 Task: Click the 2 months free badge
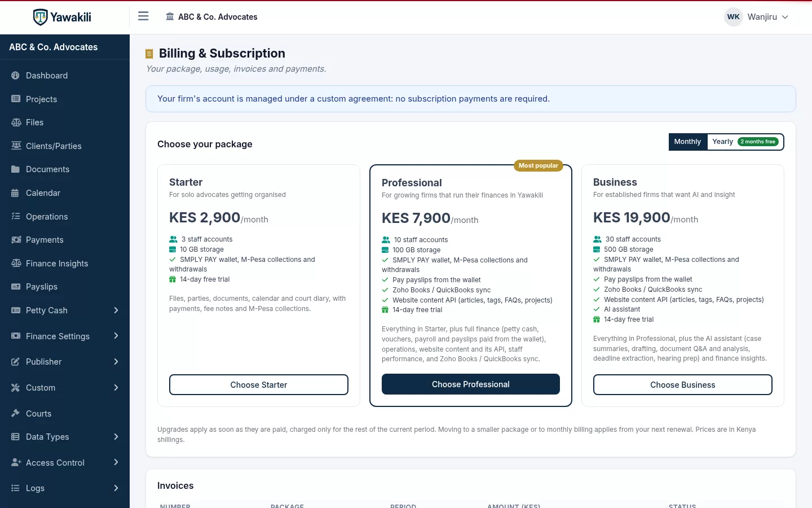pos(758,142)
